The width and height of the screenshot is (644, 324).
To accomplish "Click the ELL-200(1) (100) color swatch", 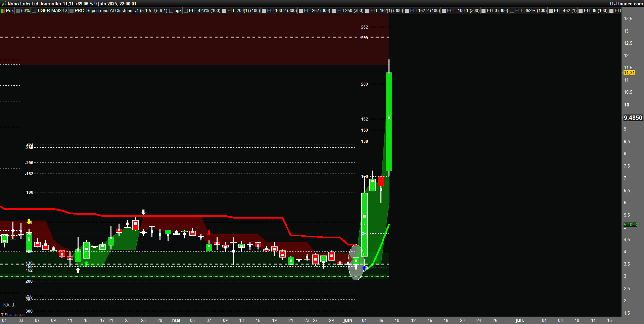I will [224, 11].
